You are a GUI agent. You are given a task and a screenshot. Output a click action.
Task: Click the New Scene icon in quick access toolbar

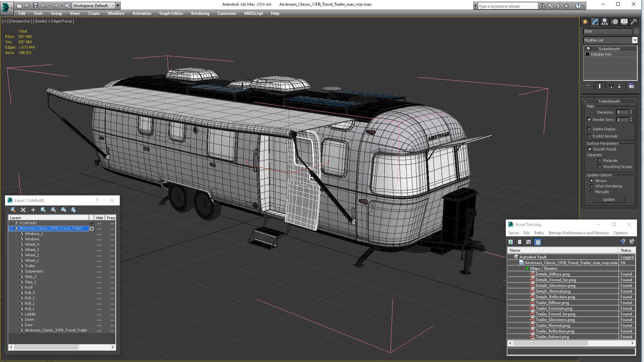click(19, 5)
